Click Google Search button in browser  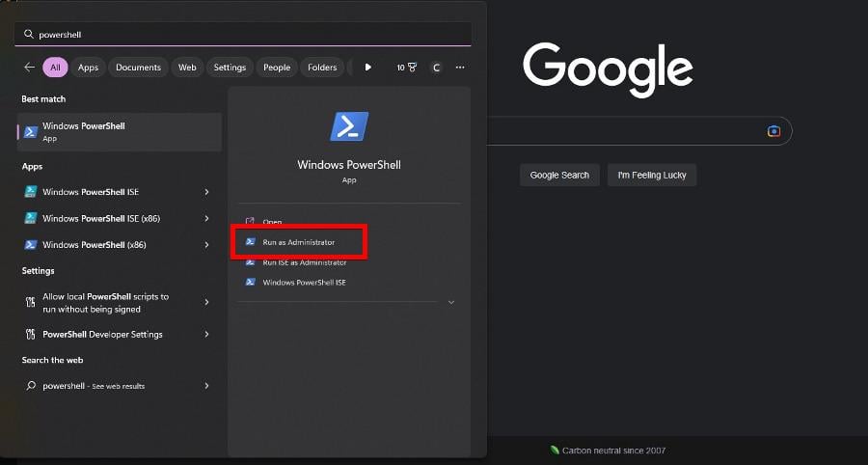[x=559, y=175]
